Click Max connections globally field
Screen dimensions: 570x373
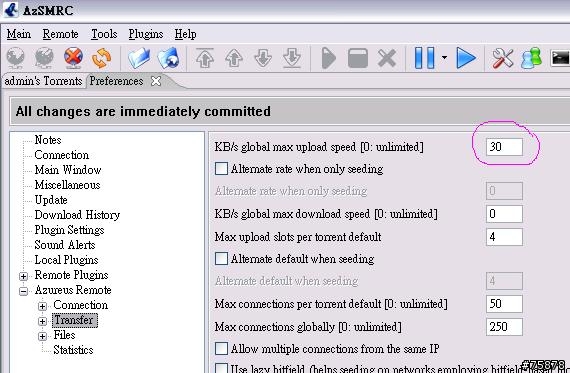[504, 327]
